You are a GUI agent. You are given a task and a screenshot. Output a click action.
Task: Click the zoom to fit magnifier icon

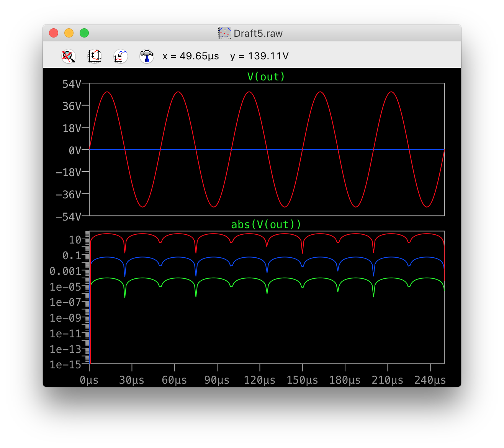69,56
